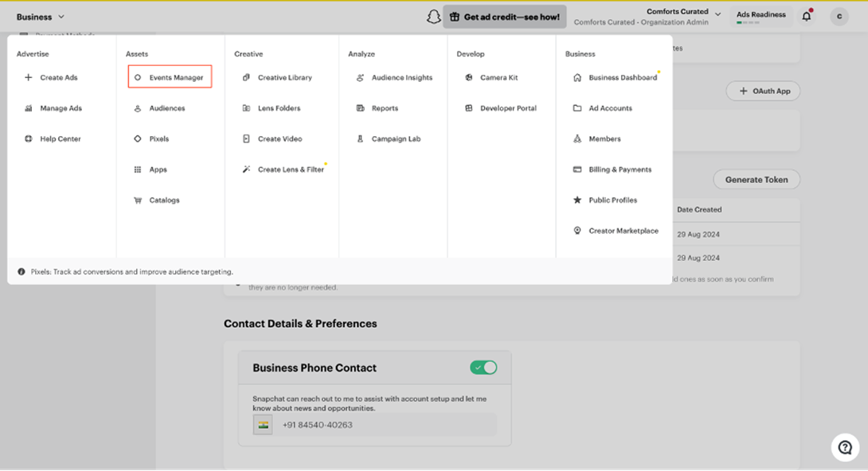Click the Catalogs cart icon
Screen dimensions: 868x471
pos(138,200)
